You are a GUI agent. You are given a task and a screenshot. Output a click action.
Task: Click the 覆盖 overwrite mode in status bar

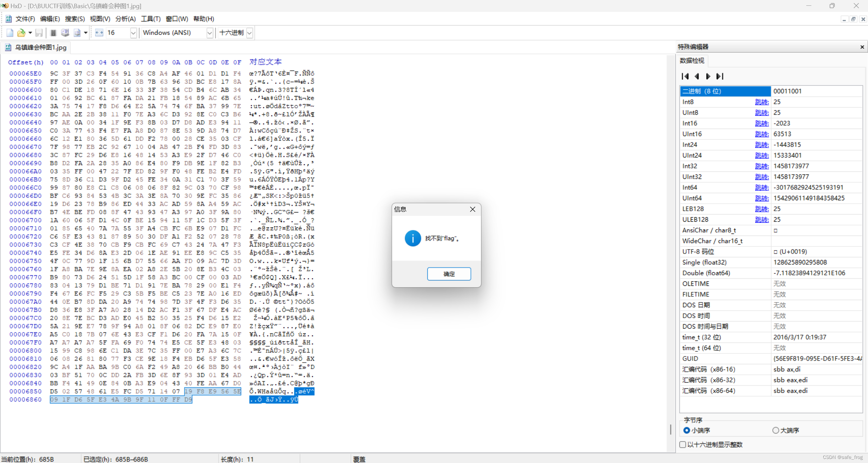pyautogui.click(x=359, y=459)
